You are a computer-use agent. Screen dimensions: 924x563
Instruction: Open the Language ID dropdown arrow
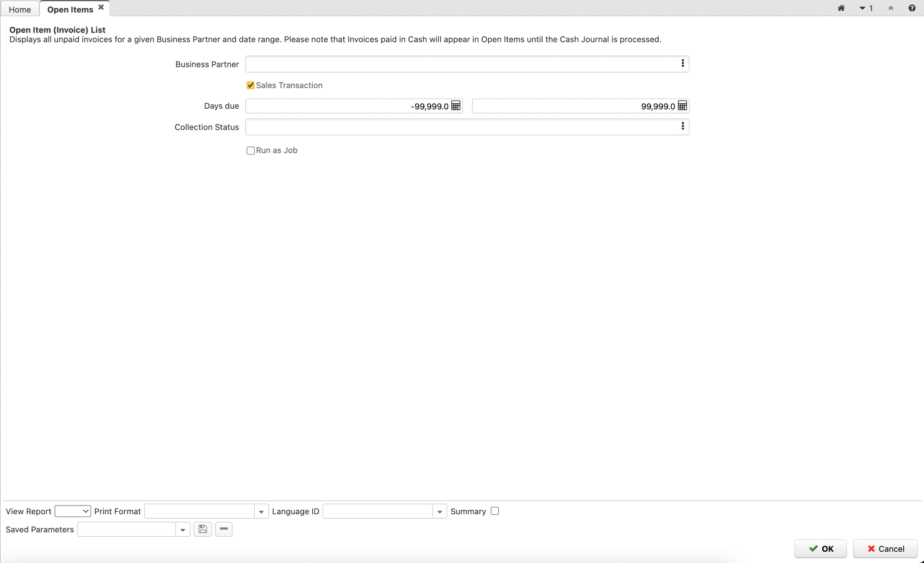440,512
